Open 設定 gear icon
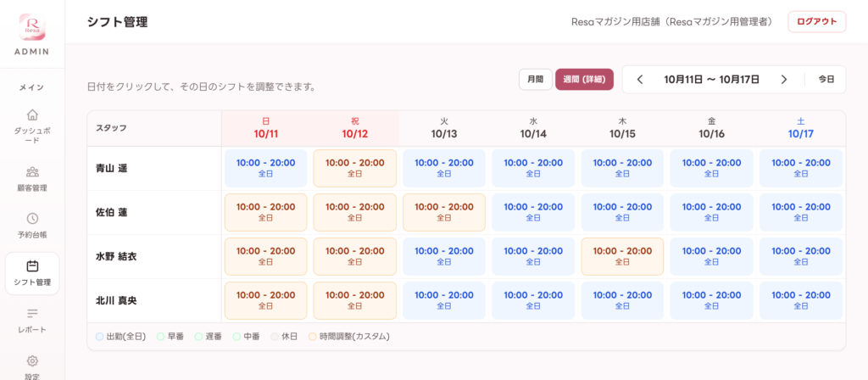Screen dimensions: 868x380 pos(32,361)
